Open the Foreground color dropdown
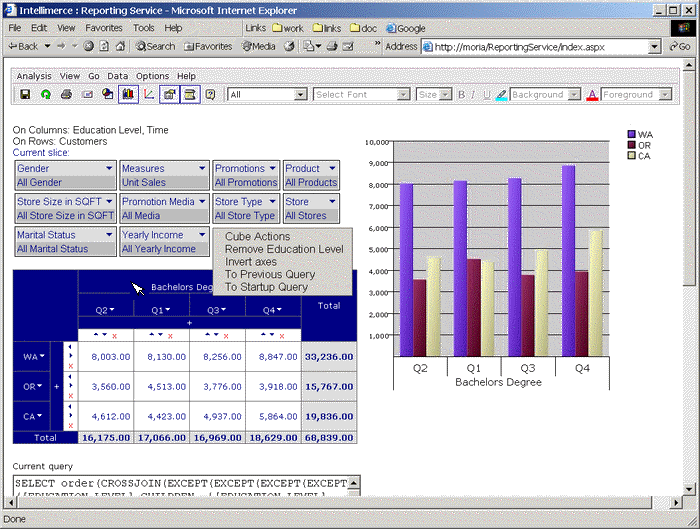Image resolution: width=700 pixels, height=529 pixels. [636, 94]
